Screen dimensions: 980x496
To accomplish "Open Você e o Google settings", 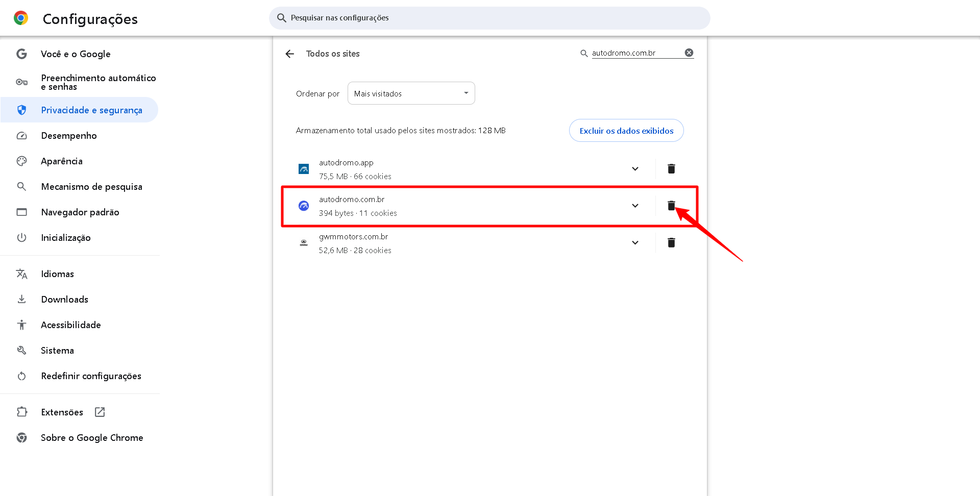I will (x=76, y=54).
